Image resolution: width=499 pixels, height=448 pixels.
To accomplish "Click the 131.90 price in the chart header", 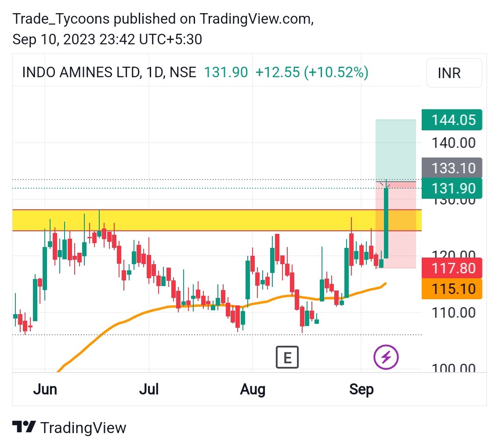I will 226,72.
